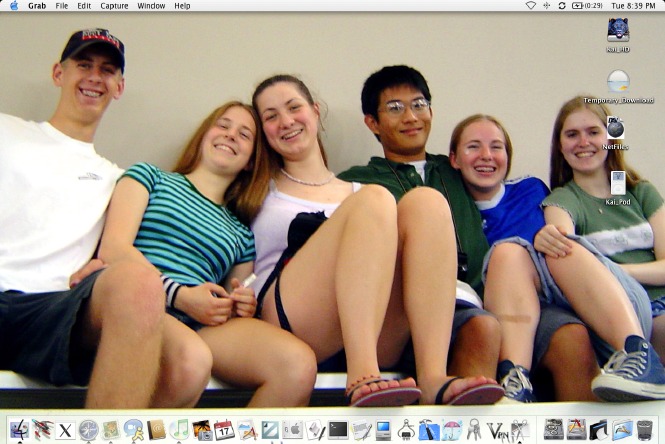Open Safari from the Dock
The height and width of the screenshot is (444, 665).
tap(88, 430)
